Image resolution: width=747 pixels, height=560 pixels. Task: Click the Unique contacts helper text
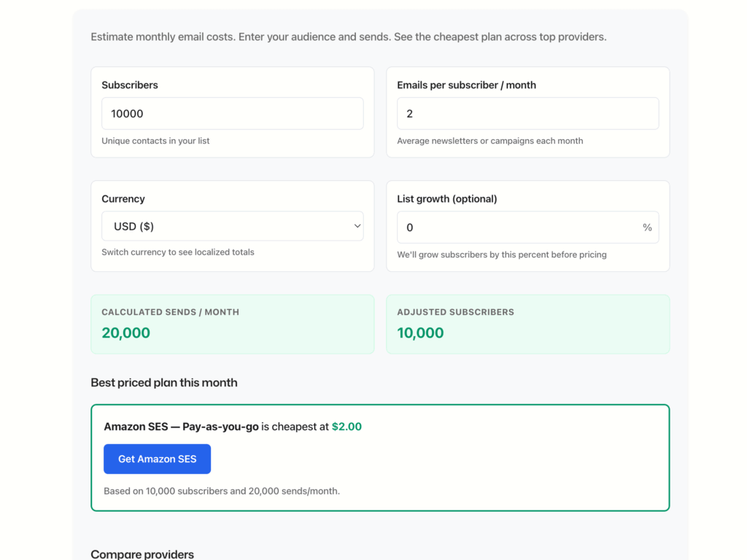pos(155,141)
